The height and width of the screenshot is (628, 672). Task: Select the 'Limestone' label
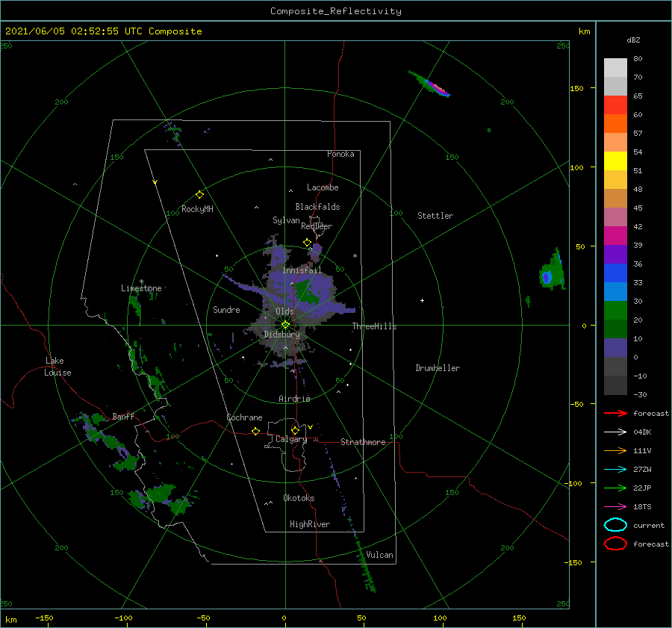click(x=141, y=288)
